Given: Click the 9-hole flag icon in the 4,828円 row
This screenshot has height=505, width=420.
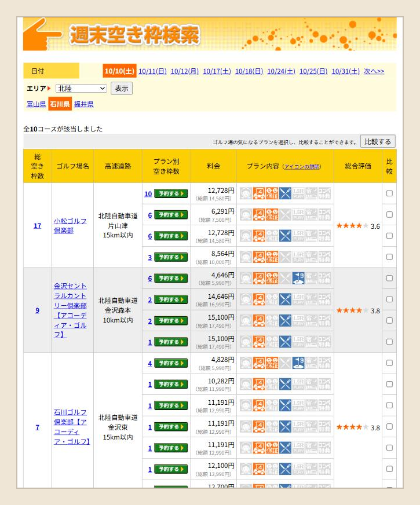Looking at the screenshot, I should (298, 363).
